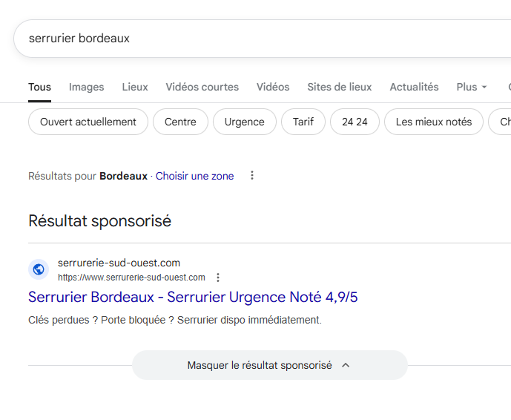Click the globe favicon next to serrurerie-sud-ouest.com
The height and width of the screenshot is (420, 511).
(x=39, y=269)
